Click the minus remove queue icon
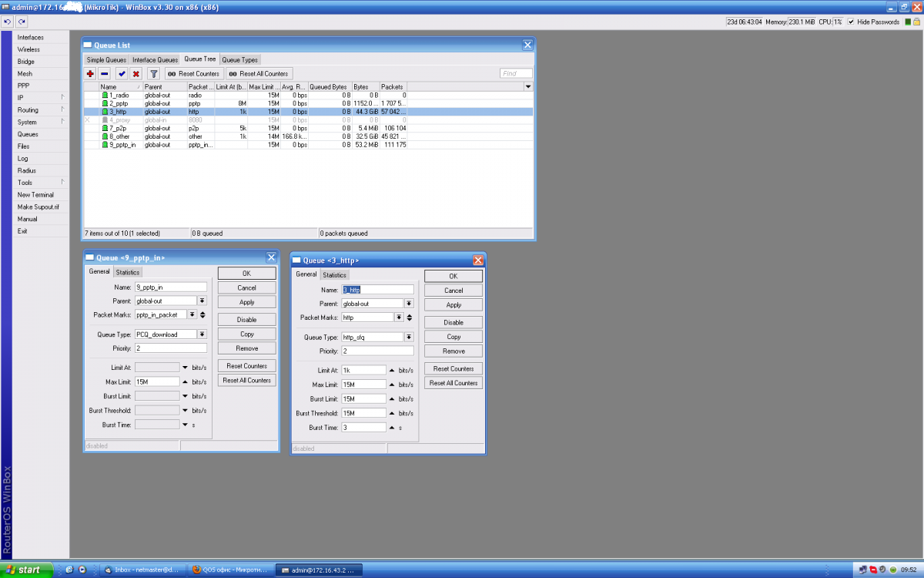 tap(104, 73)
